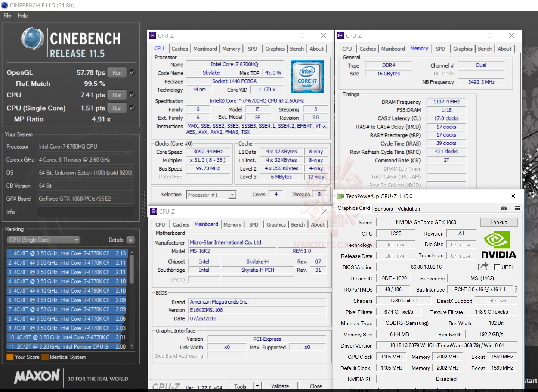
Task: Run the OpenGL benchmark
Action: pos(117,72)
